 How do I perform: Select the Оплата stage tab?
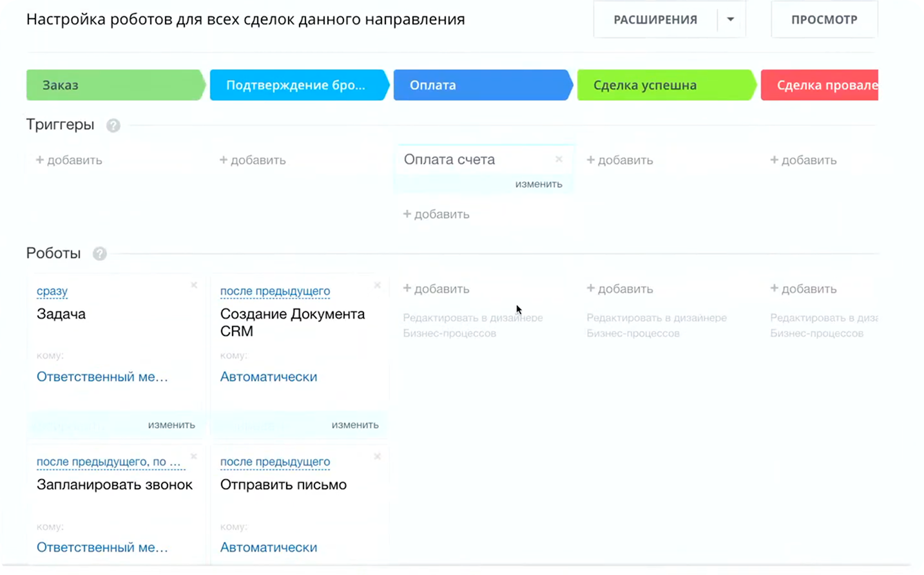coord(482,84)
